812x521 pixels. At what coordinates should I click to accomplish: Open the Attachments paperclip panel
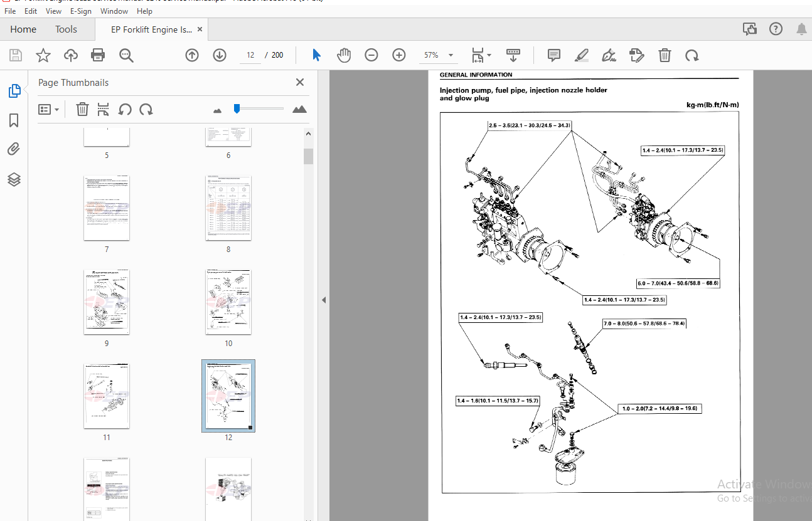[14, 149]
